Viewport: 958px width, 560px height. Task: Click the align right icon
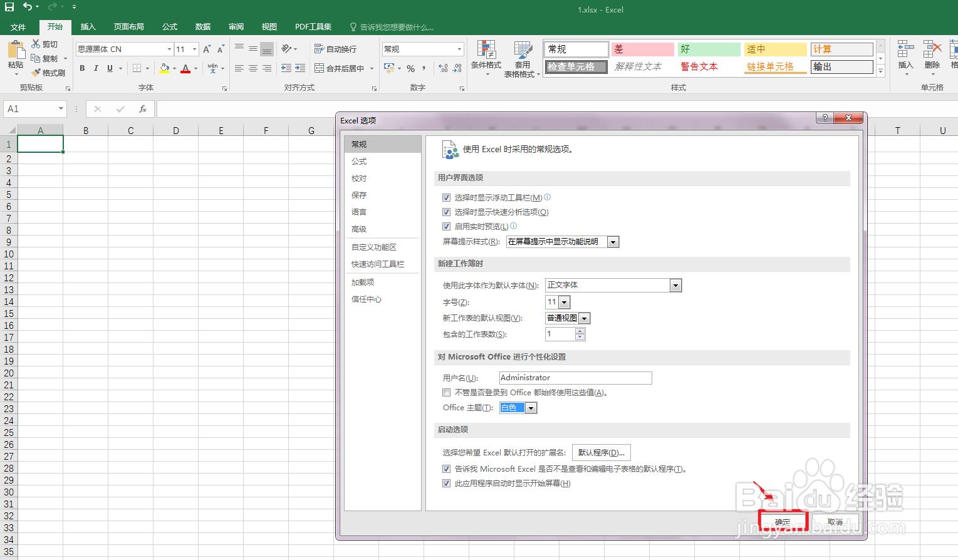267,68
